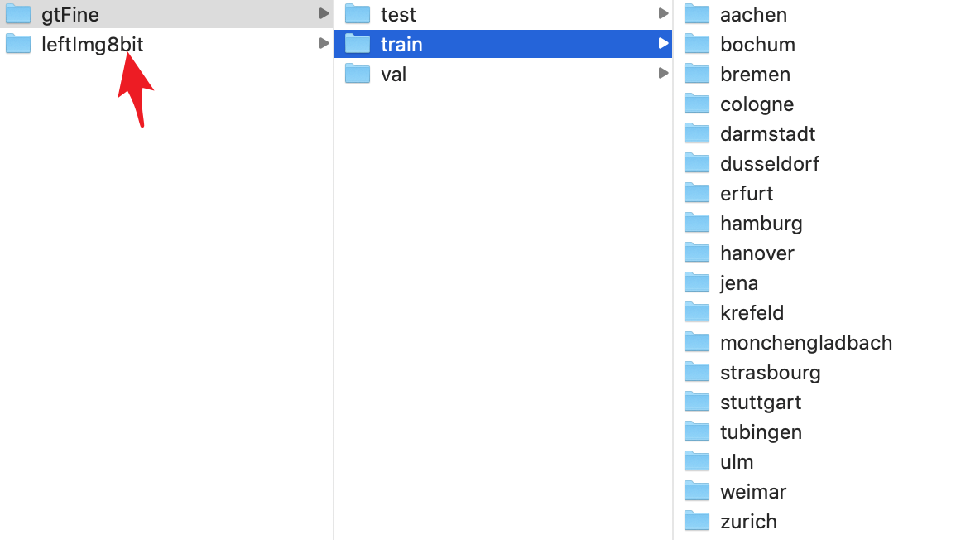Expand the leftImg8bit folder arrow
Image resolution: width=980 pixels, height=540 pixels.
click(x=324, y=43)
